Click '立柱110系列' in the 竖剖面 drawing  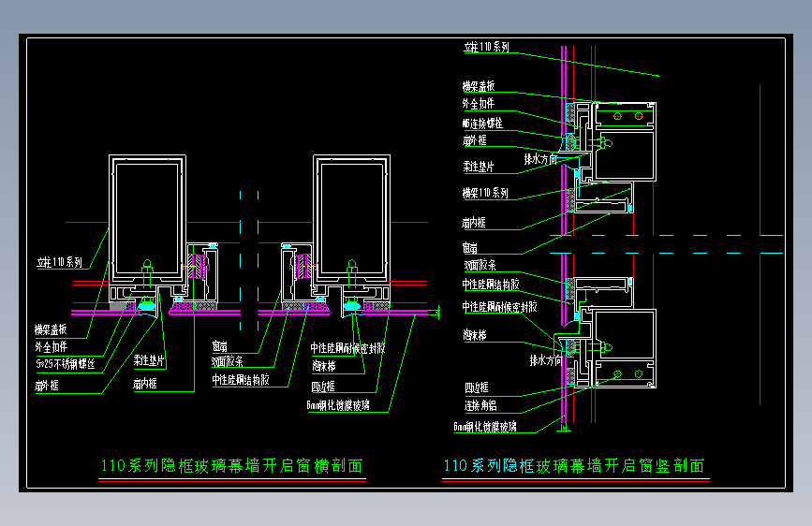(486, 47)
